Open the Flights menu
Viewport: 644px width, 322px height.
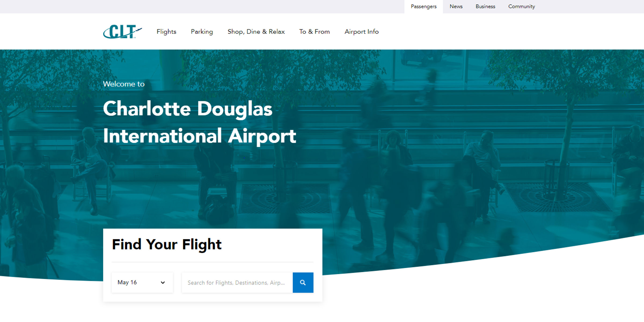pyautogui.click(x=166, y=32)
